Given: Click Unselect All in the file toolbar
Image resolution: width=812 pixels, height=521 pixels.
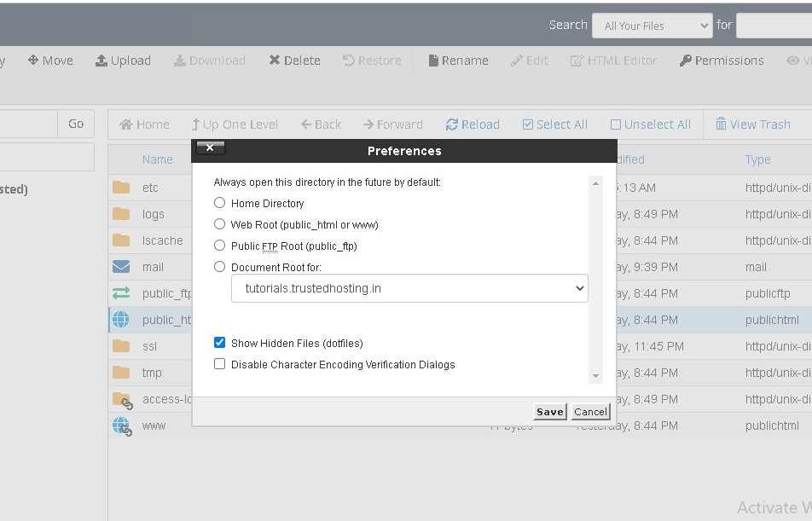Looking at the screenshot, I should click(651, 124).
